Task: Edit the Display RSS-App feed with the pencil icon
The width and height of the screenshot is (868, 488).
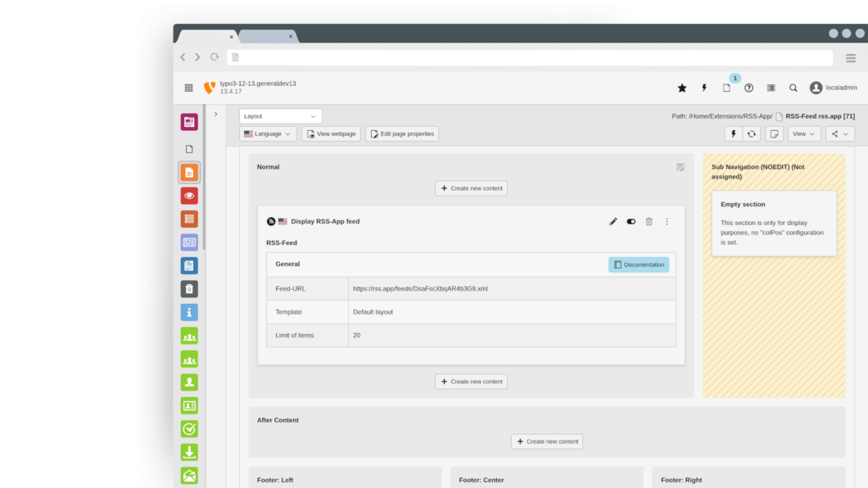Action: coord(613,221)
